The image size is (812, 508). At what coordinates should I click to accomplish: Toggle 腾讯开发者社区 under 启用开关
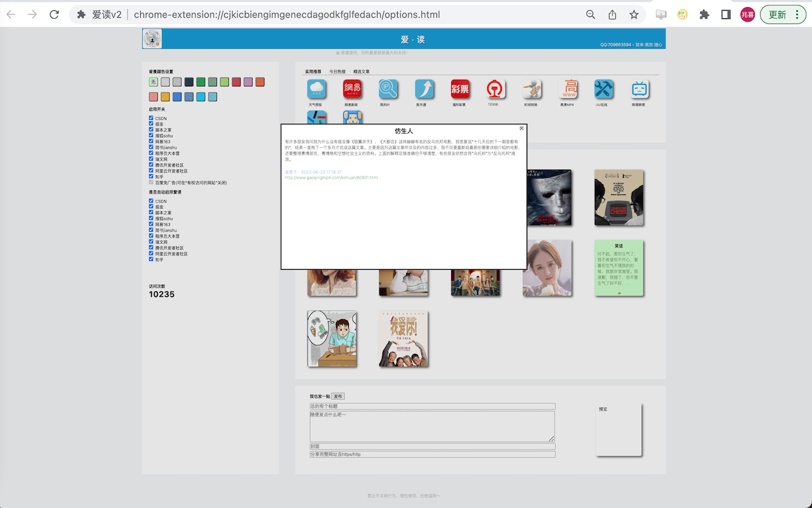(x=151, y=165)
